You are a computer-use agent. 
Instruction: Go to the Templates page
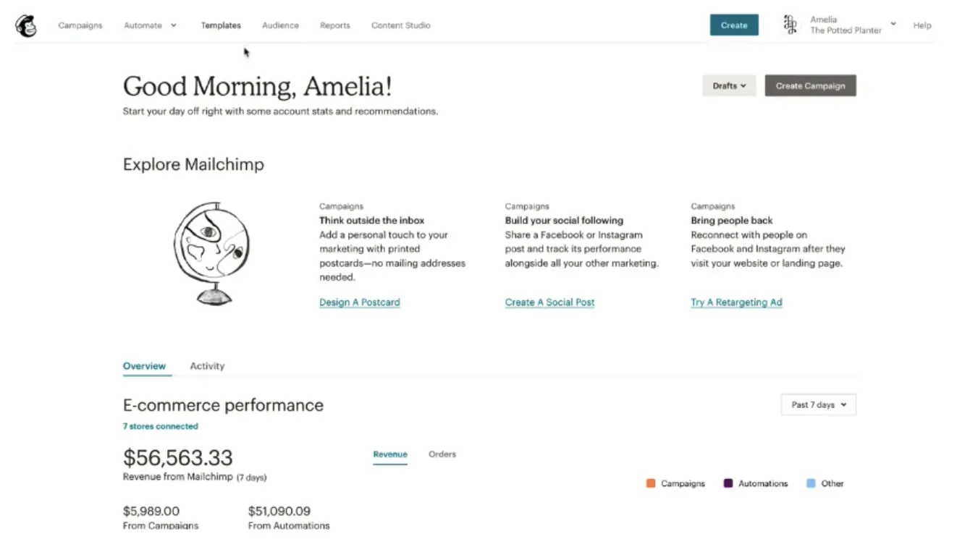[x=221, y=25]
